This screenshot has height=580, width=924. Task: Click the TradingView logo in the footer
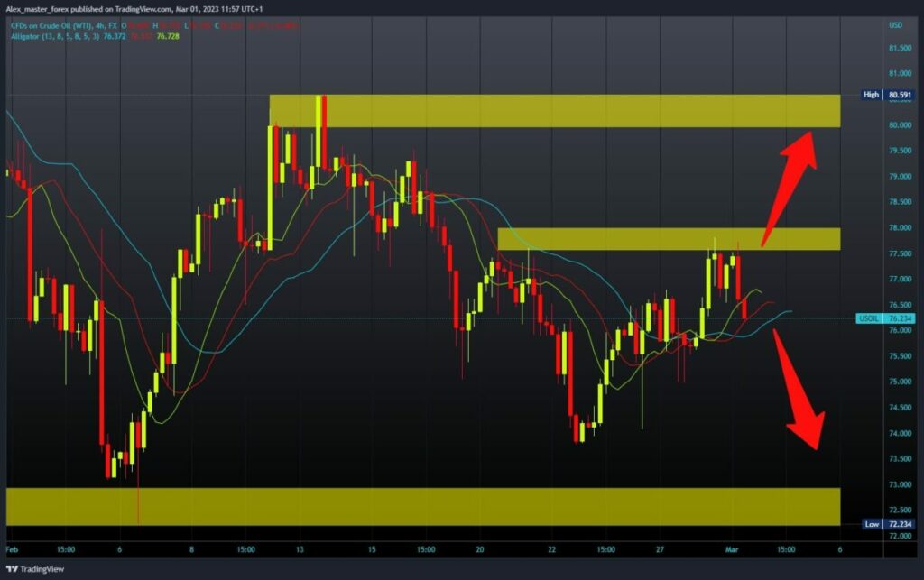[x=36, y=570]
